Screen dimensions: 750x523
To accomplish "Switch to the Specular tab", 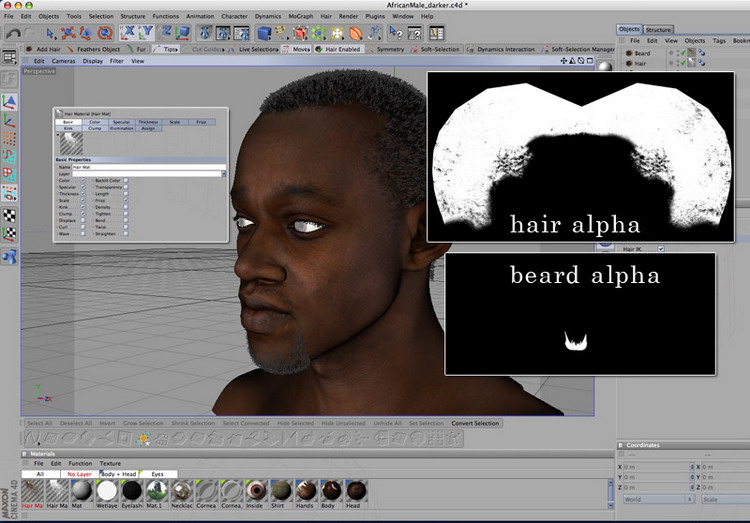I will pyautogui.click(x=121, y=122).
